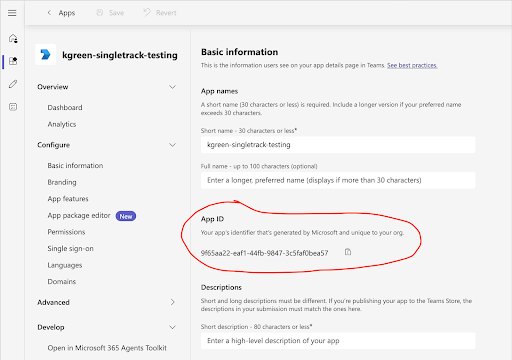Click Open in Microsoft 365 Agents Toolkit

tap(107, 348)
